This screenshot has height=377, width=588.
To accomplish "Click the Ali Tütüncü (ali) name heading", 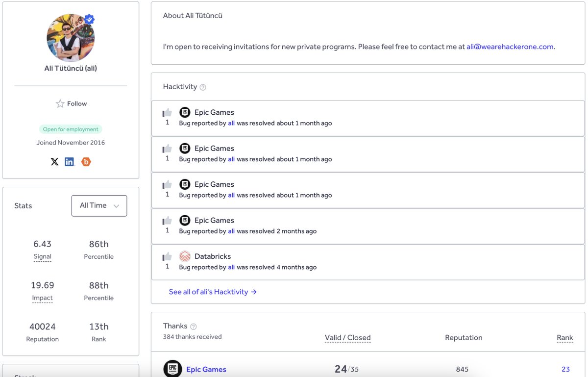I will pos(71,68).
